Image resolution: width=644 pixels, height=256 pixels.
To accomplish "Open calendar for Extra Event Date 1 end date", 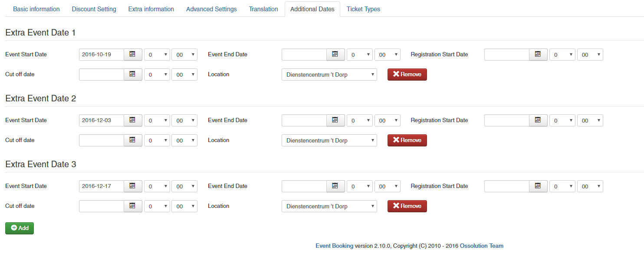I will (335, 55).
